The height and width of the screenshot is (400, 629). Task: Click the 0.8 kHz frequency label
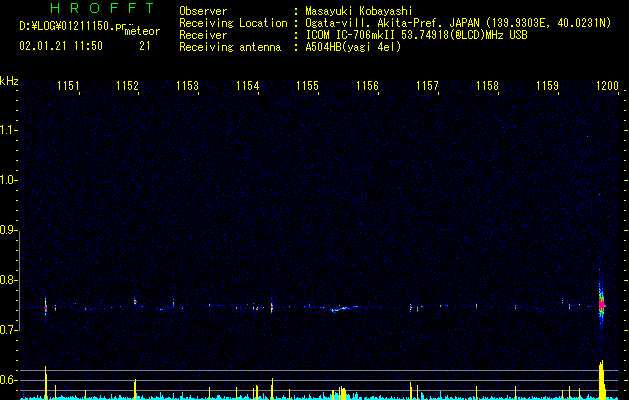(x=8, y=280)
